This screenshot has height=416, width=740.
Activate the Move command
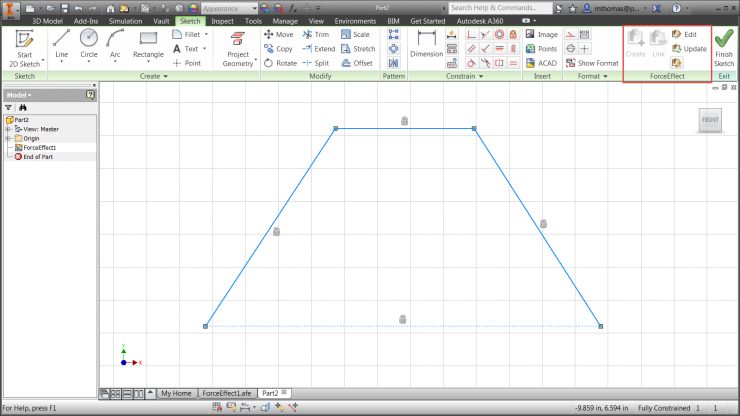(x=278, y=34)
